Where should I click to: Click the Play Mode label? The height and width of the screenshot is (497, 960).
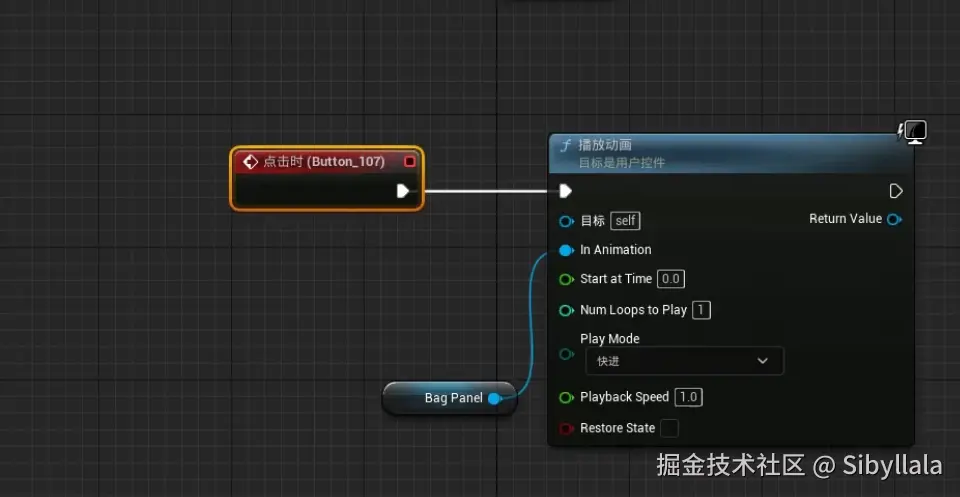tap(610, 339)
